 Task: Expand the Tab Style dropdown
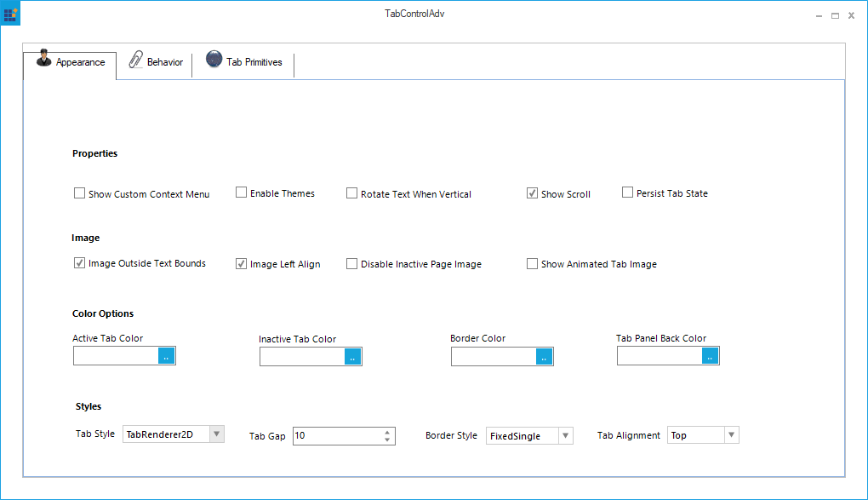pos(216,434)
